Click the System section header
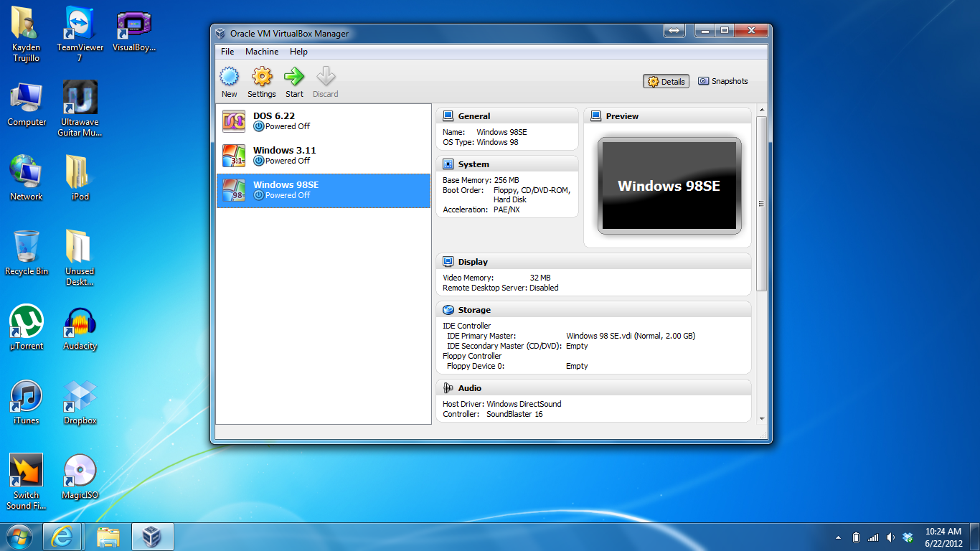This screenshot has width=980, height=551. coord(507,164)
